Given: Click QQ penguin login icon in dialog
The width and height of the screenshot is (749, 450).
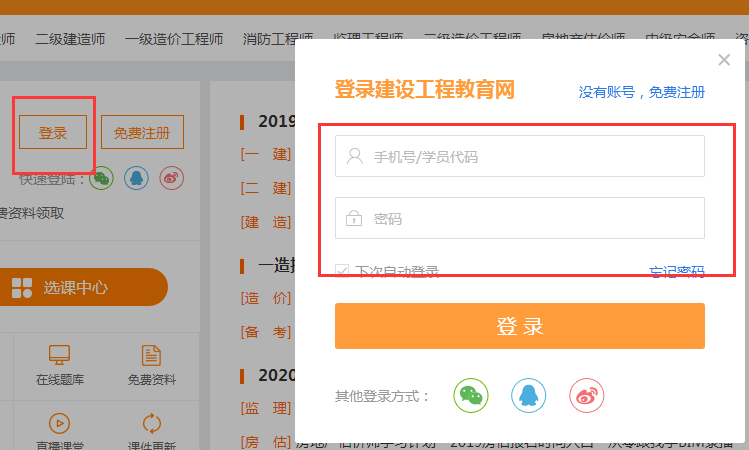Looking at the screenshot, I should [529, 395].
